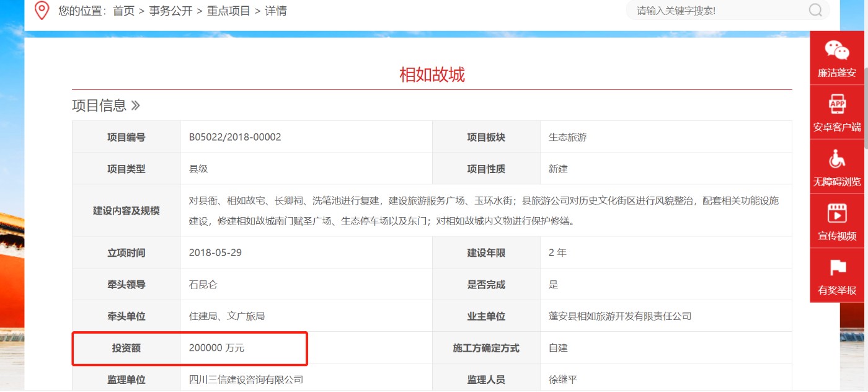Click the 无障碍浏览 wheelchair icon
Screen dimensions: 868x392
coord(837,159)
